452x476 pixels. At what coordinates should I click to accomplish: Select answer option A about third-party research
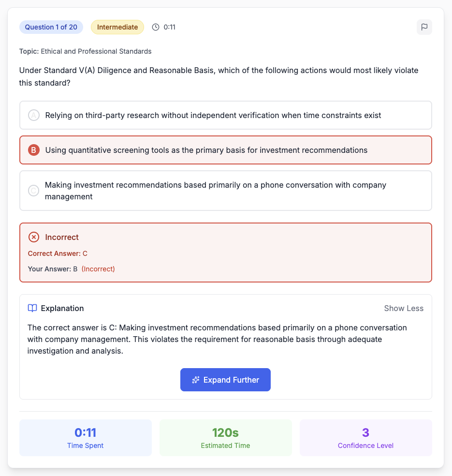pos(225,115)
